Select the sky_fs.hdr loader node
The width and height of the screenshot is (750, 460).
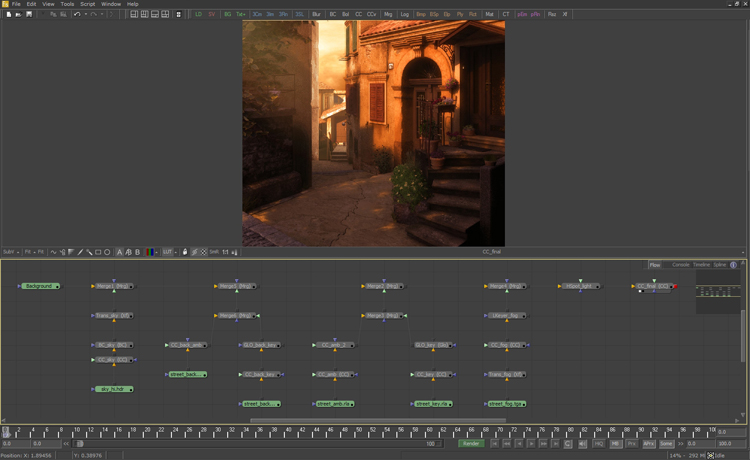pos(114,389)
